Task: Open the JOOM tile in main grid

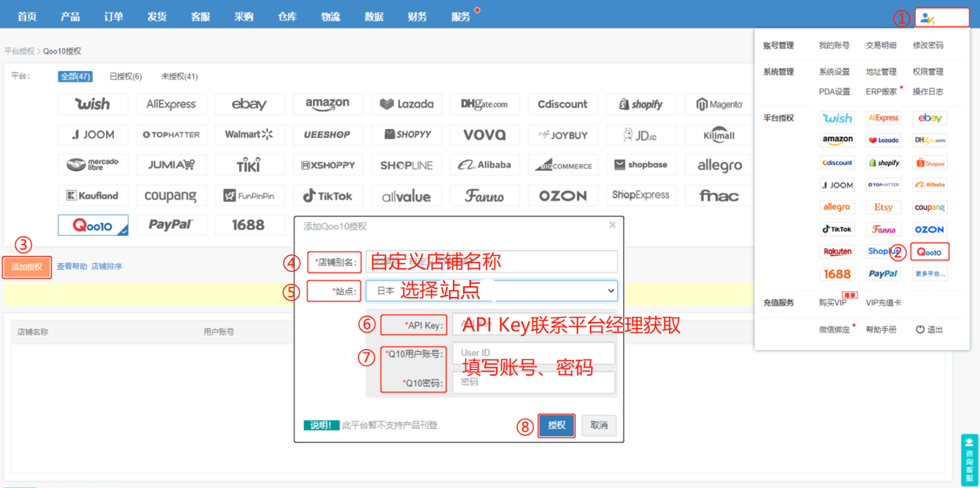Action: point(93,135)
